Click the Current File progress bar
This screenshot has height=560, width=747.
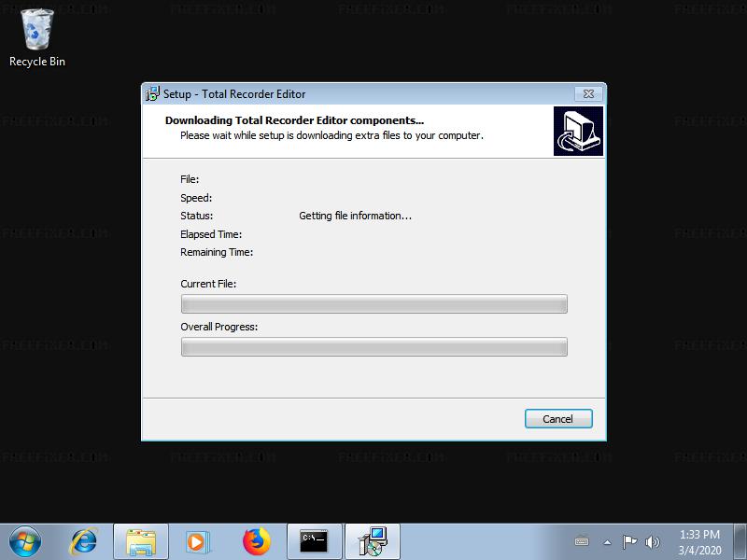(373, 304)
